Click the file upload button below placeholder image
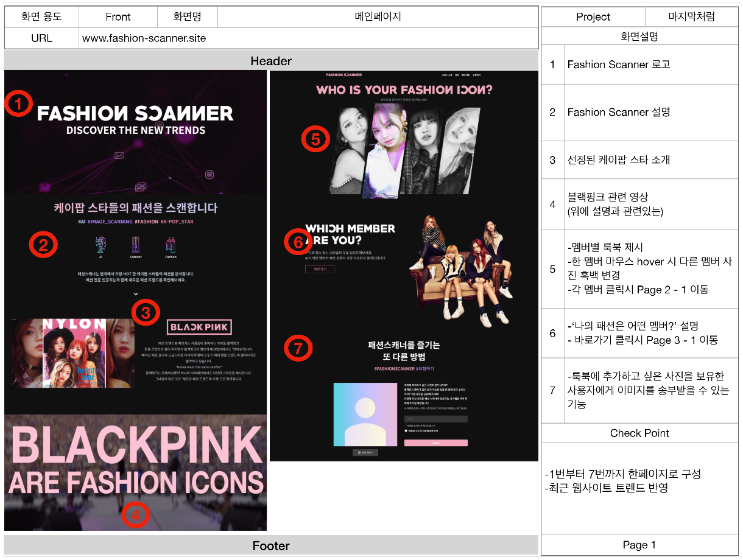The height and width of the screenshot is (560, 743). click(x=365, y=452)
